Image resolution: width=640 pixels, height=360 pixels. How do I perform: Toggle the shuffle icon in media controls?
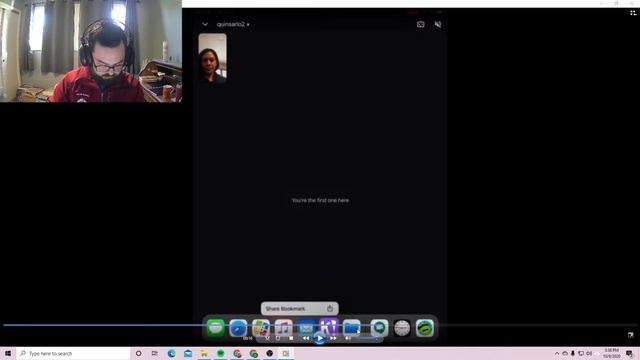(x=267, y=338)
